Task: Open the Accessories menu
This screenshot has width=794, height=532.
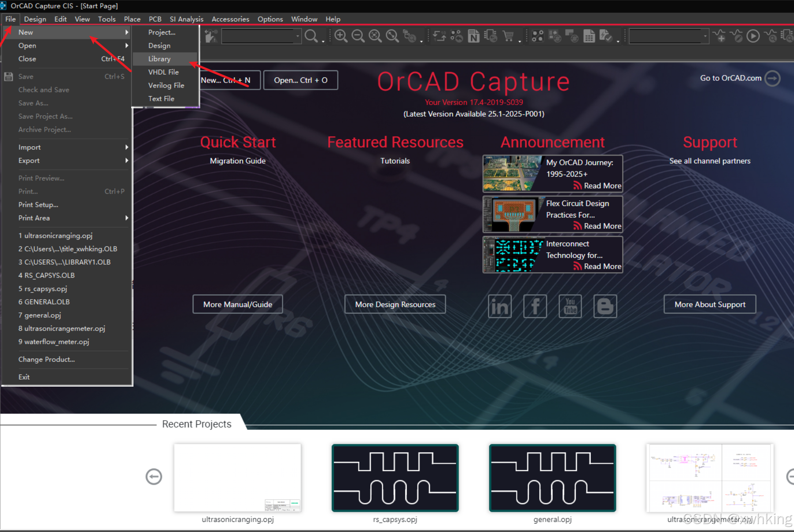Action: click(x=230, y=19)
